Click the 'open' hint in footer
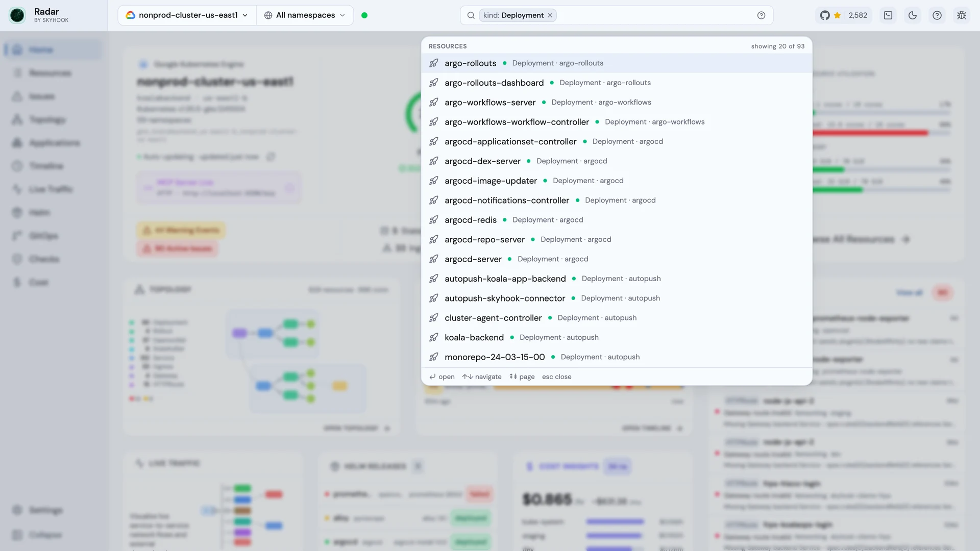Image resolution: width=980 pixels, height=551 pixels. (442, 377)
